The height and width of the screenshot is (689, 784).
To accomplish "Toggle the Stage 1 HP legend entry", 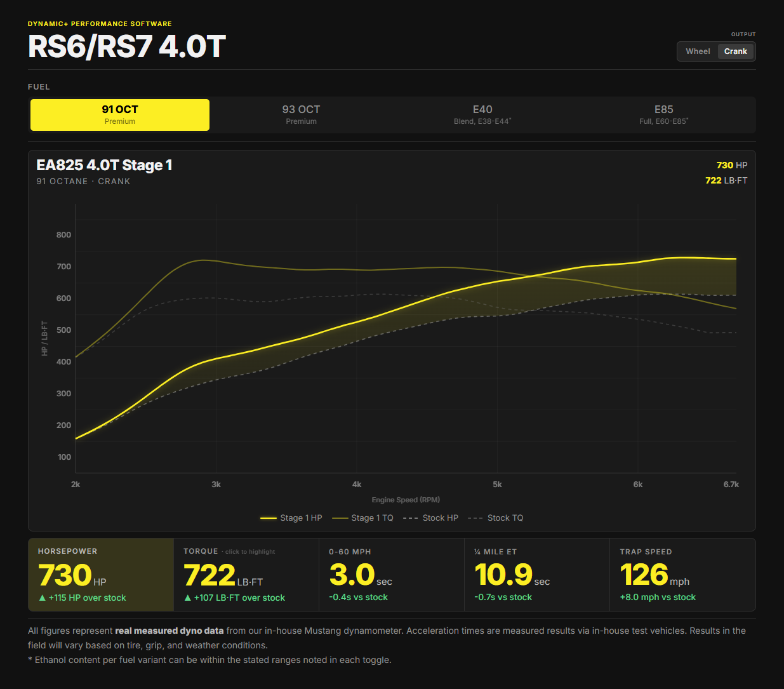I will click(x=291, y=518).
